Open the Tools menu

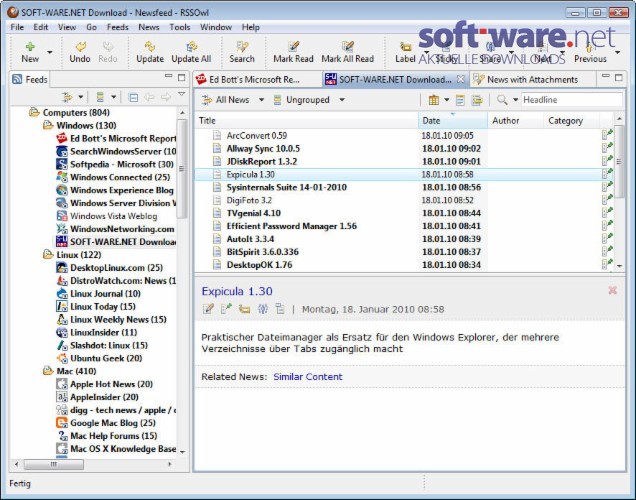coord(180,27)
